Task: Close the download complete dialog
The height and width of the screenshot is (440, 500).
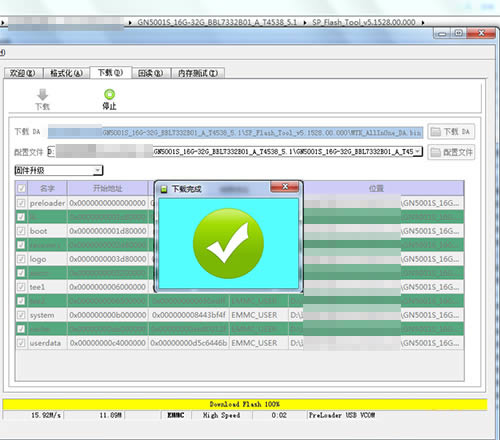Action: coord(285,187)
